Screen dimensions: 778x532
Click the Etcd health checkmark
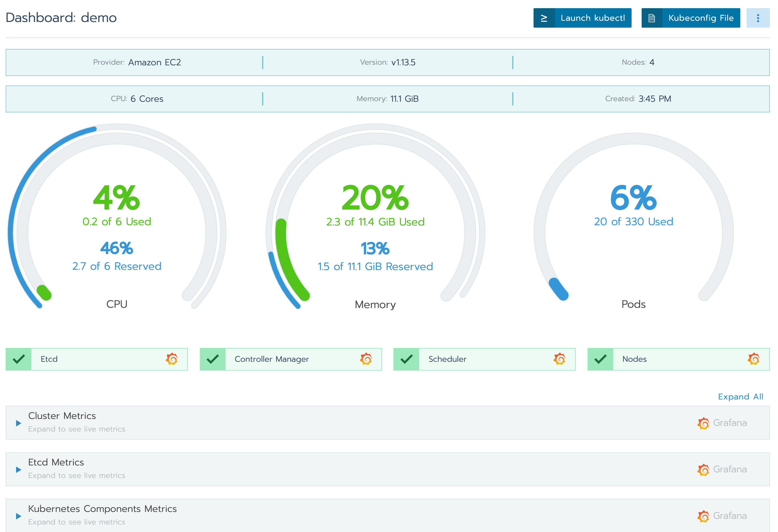click(19, 359)
